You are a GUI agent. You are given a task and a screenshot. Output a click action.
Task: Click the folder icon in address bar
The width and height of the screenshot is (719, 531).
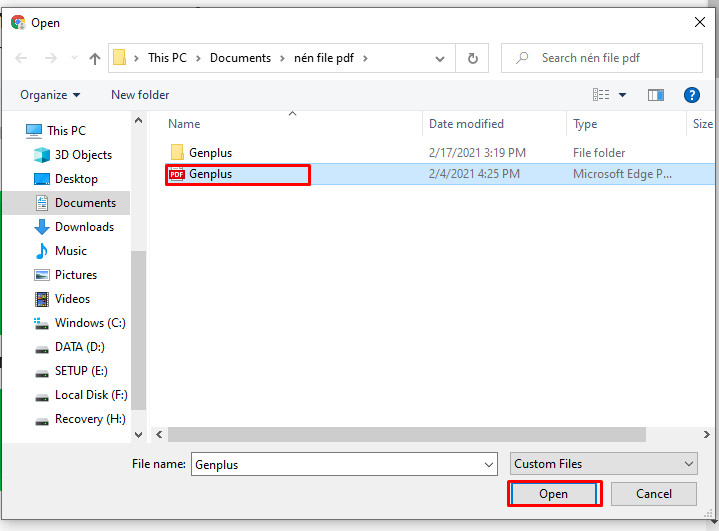pyautogui.click(x=120, y=58)
